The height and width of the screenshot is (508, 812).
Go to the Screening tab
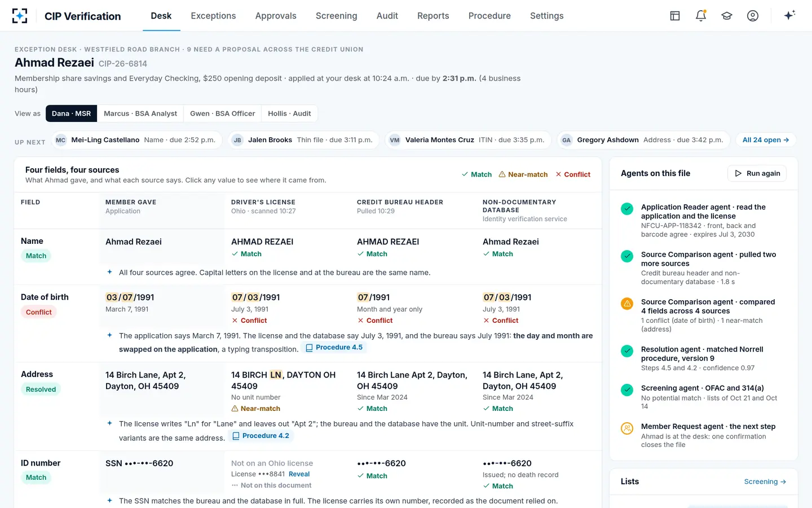click(x=337, y=16)
